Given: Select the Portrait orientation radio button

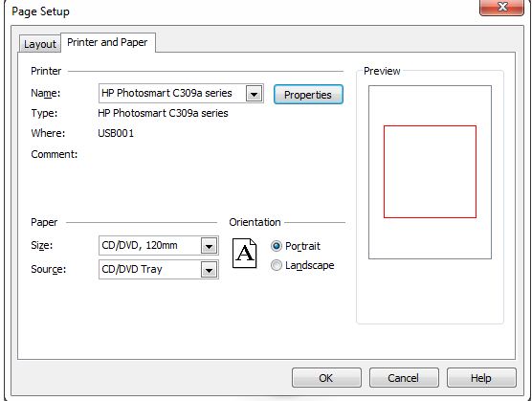Looking at the screenshot, I should click(x=277, y=246).
